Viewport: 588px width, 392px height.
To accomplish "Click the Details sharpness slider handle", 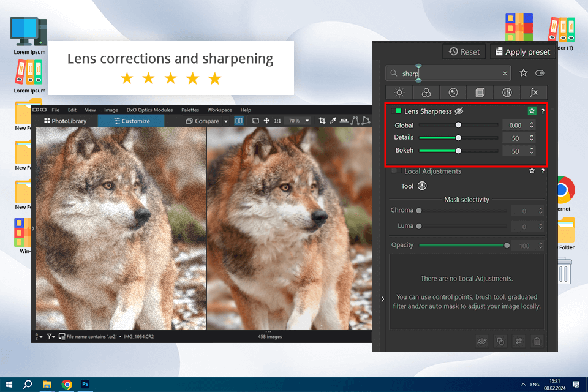I will coord(458,138).
